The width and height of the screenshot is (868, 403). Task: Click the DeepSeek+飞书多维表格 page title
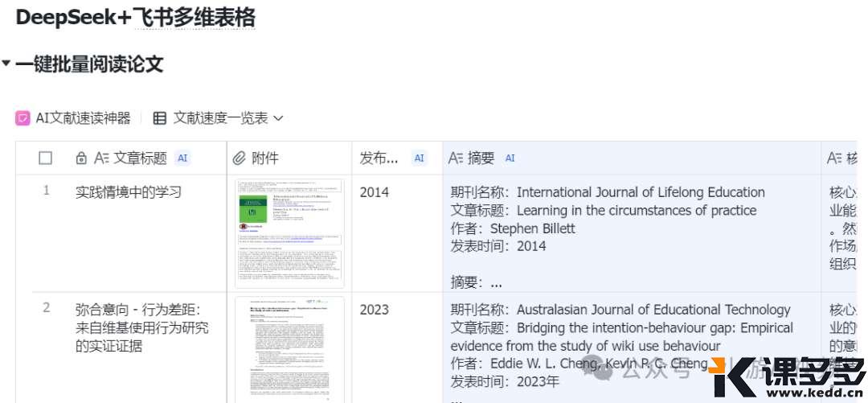(x=135, y=17)
